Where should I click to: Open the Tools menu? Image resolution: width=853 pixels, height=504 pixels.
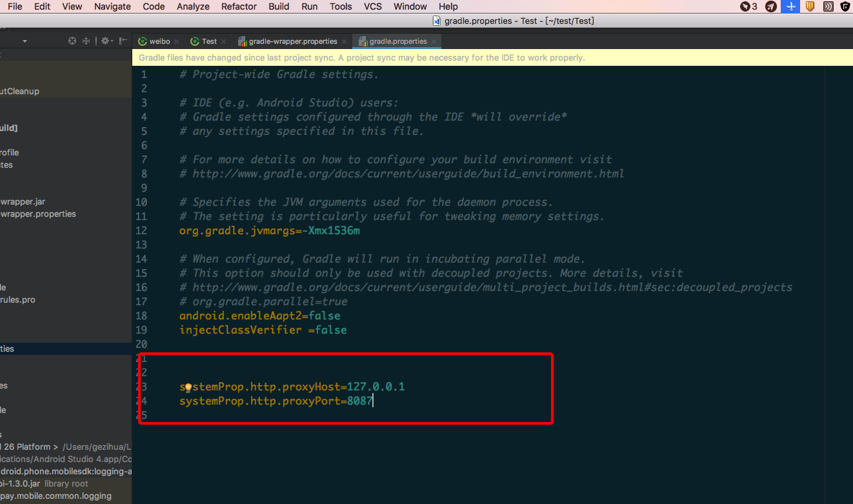(x=341, y=6)
